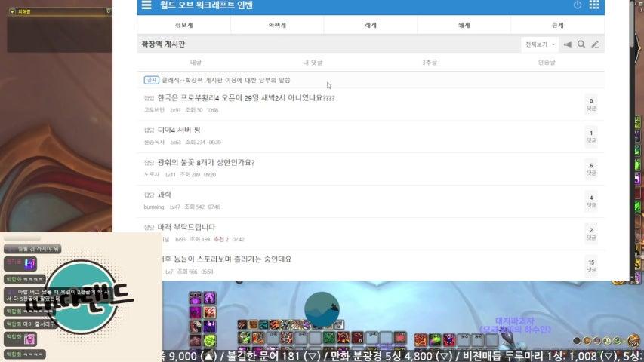The image size is (644, 362).
Task: Select the 내글 sub-tab
Action: (196, 63)
